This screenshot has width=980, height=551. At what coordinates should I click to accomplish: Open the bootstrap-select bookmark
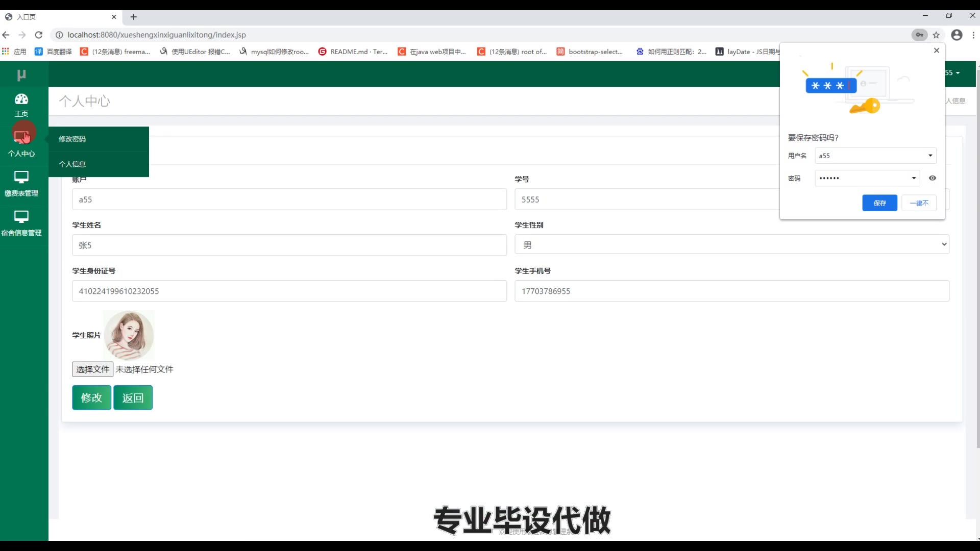(x=590, y=52)
